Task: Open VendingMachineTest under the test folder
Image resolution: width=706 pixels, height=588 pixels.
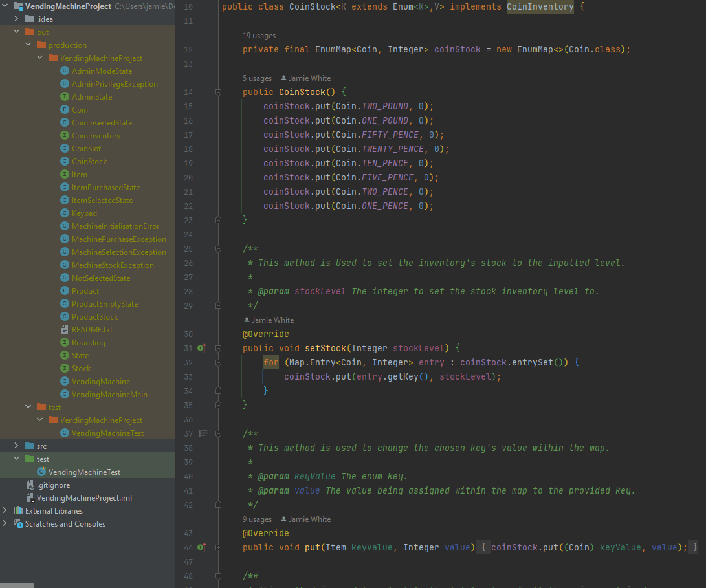Action: tap(84, 472)
